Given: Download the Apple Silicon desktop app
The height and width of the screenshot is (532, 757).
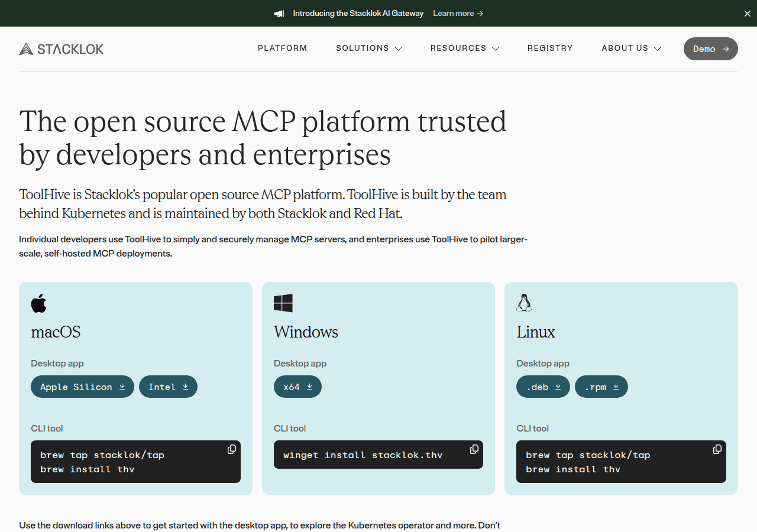Looking at the screenshot, I should 82,387.
